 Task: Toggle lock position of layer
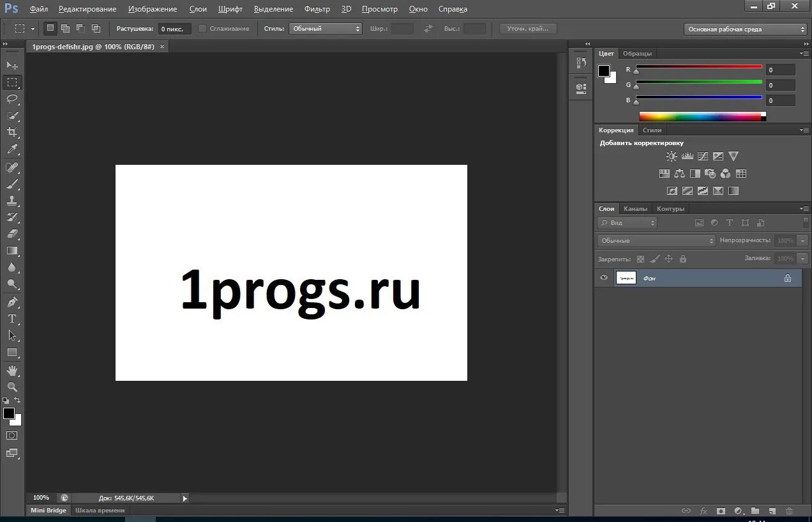coord(669,259)
